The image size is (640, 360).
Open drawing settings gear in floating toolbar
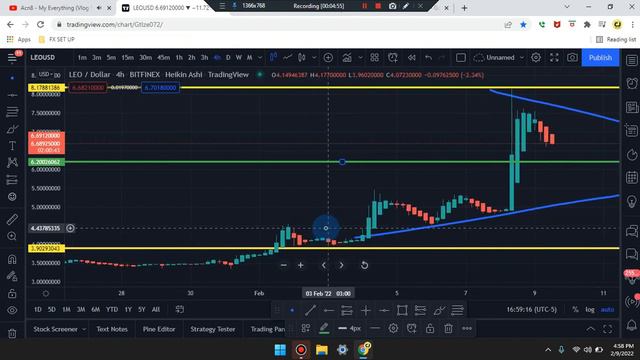(x=393, y=329)
